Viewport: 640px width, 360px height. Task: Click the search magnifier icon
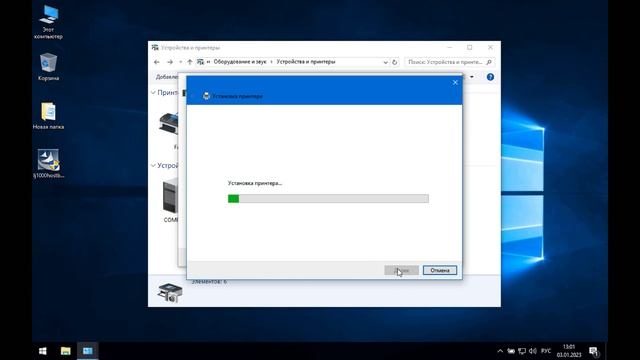tap(489, 62)
